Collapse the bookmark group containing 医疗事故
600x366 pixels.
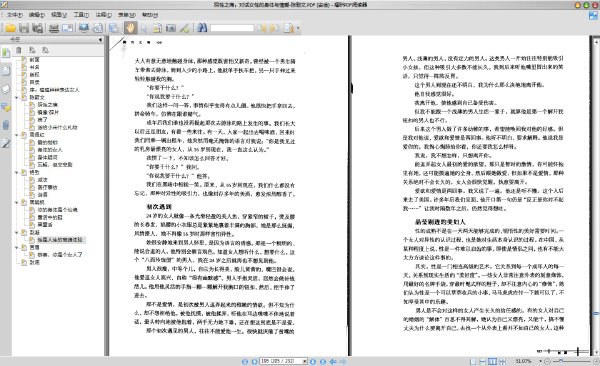(16, 173)
